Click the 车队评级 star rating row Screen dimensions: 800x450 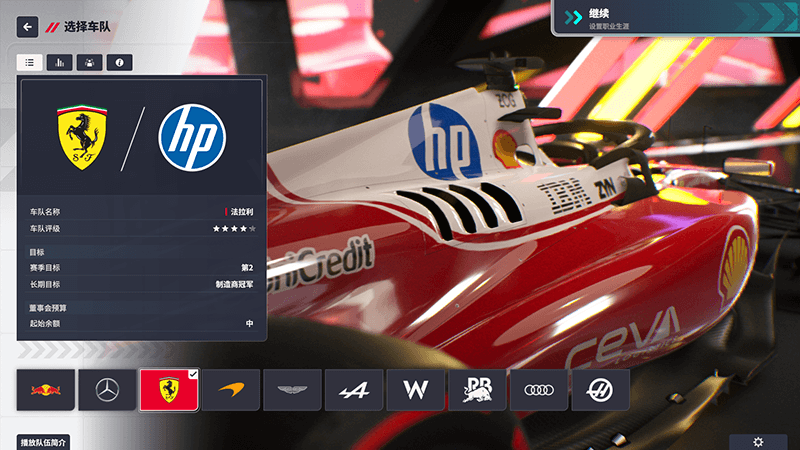tap(142, 229)
